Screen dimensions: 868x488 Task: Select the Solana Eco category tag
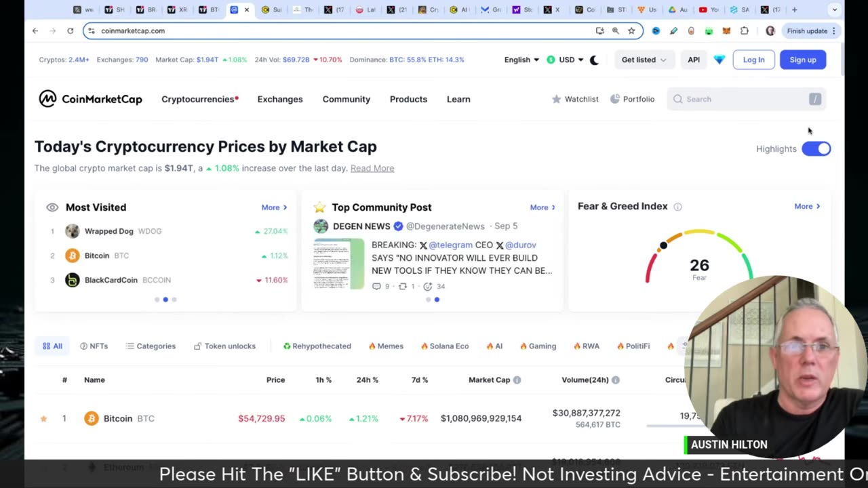point(444,346)
